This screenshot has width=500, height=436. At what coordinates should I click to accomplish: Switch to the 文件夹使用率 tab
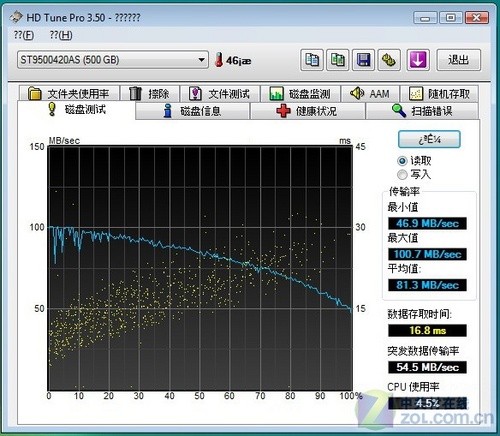click(69, 94)
